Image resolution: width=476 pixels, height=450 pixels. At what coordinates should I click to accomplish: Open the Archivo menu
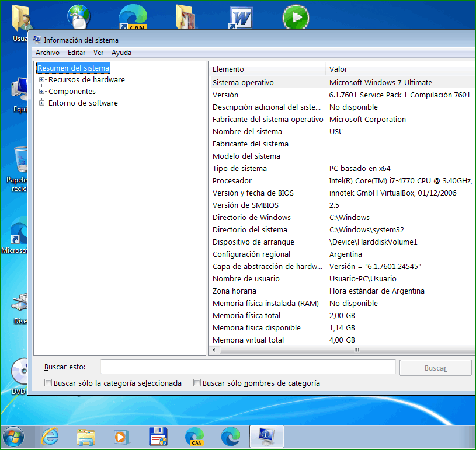pyautogui.click(x=47, y=53)
